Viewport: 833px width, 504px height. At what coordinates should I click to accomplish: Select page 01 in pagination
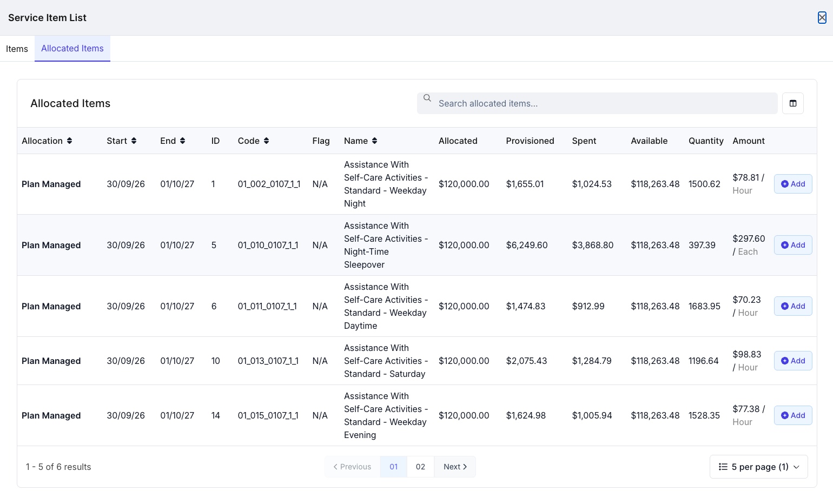394,467
